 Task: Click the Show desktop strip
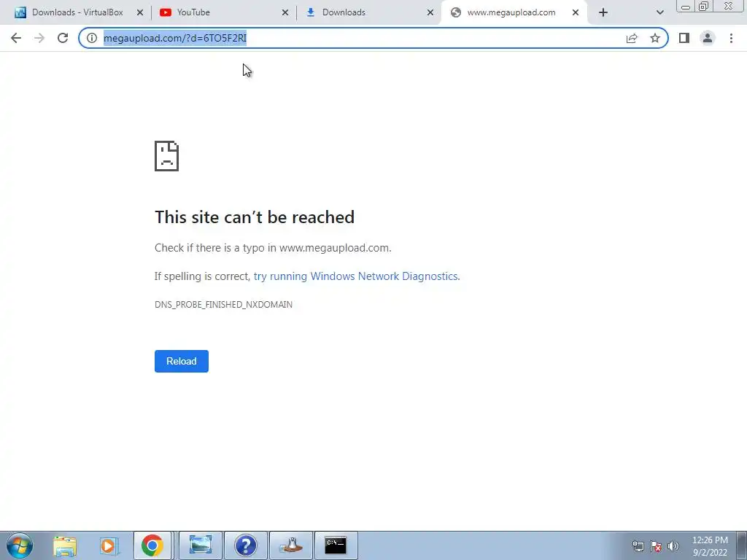(x=741, y=545)
